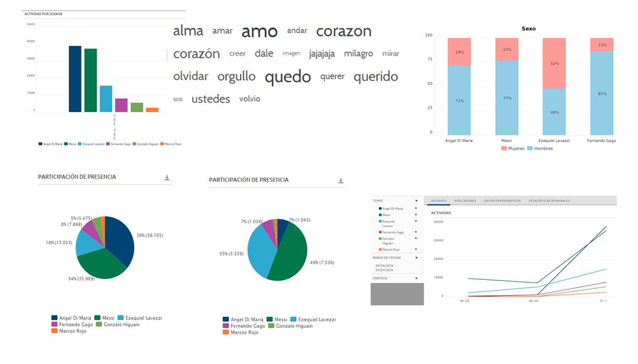638x364 pixels.
Task: Select the light blue Ezequiel Lavezzi bar
Action: [x=106, y=99]
